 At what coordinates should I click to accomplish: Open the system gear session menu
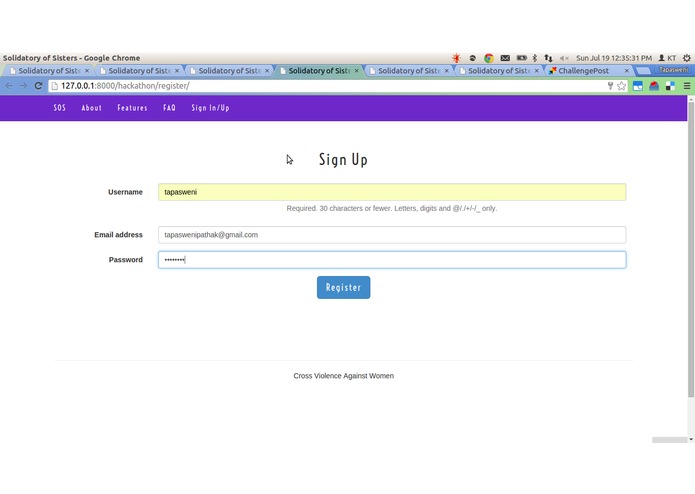687,58
